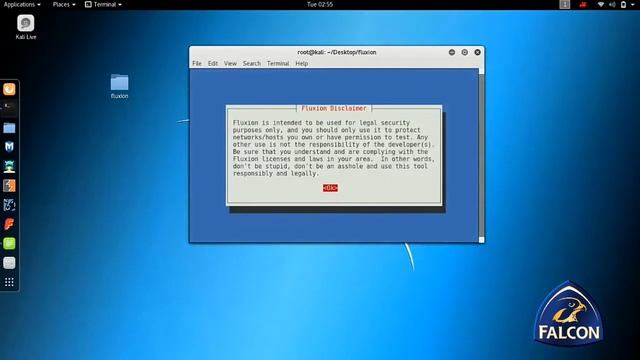Maximize the terminal window
This screenshot has height=360, width=640.
coord(464,52)
